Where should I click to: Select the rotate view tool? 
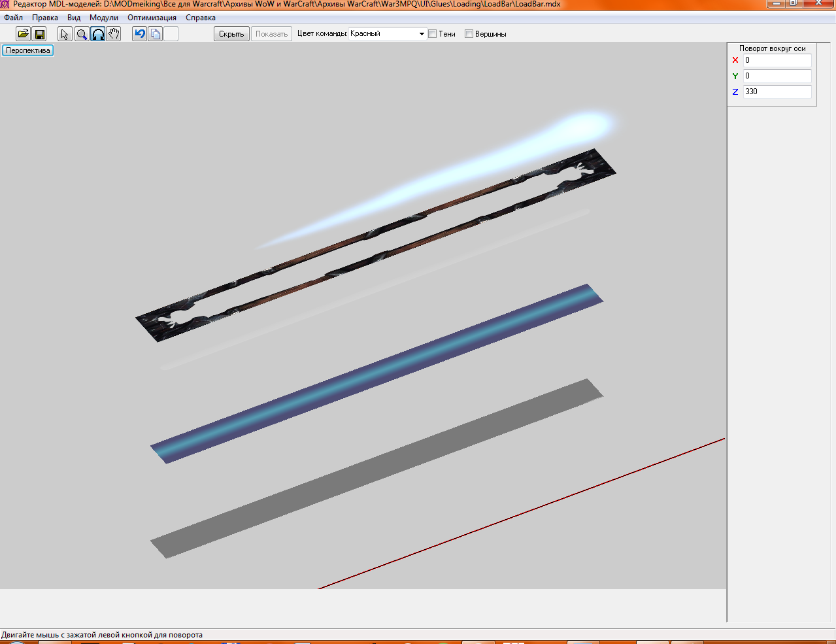[x=97, y=34]
